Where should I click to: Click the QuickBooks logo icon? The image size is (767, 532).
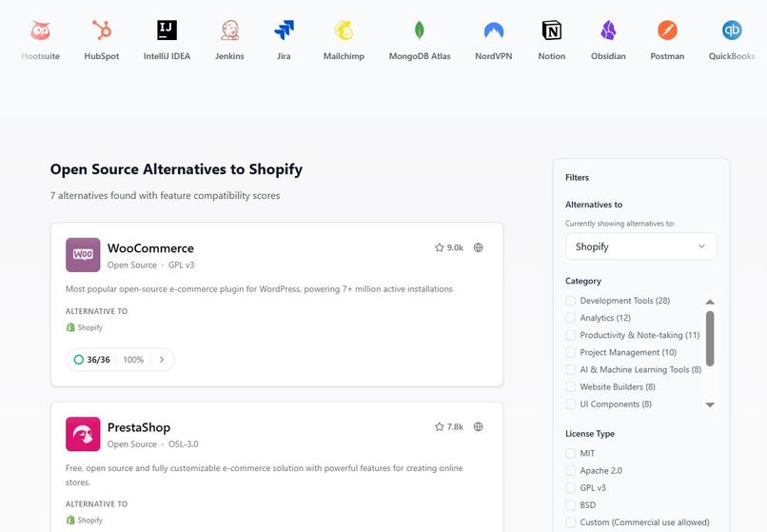[732, 30]
